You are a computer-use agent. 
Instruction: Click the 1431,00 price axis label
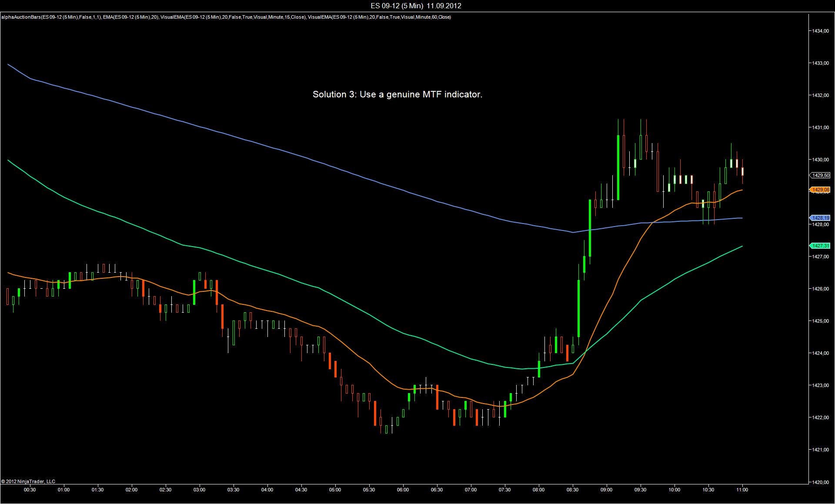pyautogui.click(x=821, y=127)
